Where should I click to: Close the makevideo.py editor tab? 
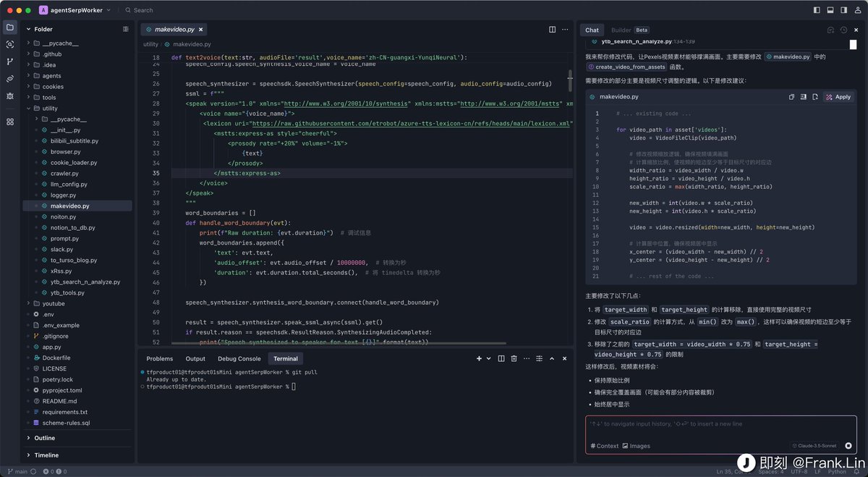click(201, 30)
